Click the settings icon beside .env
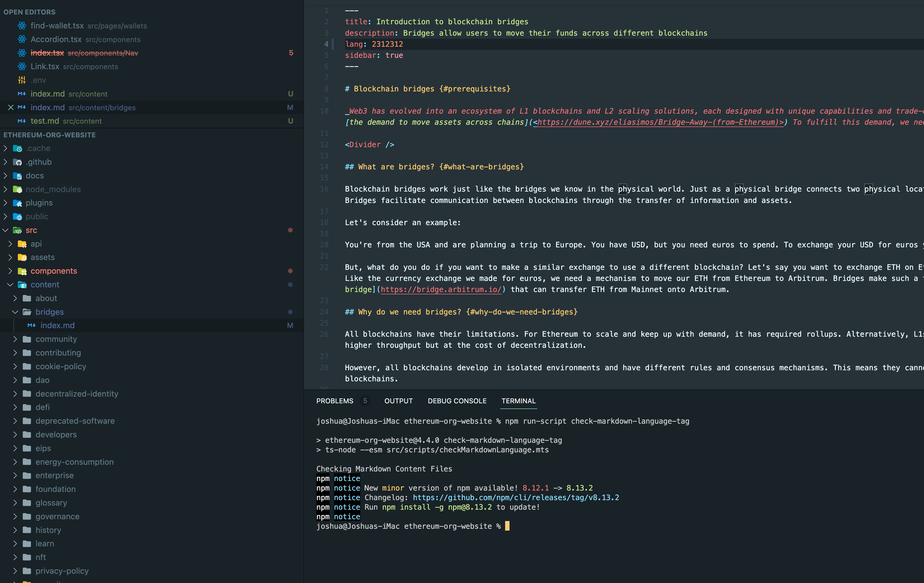 coord(21,80)
